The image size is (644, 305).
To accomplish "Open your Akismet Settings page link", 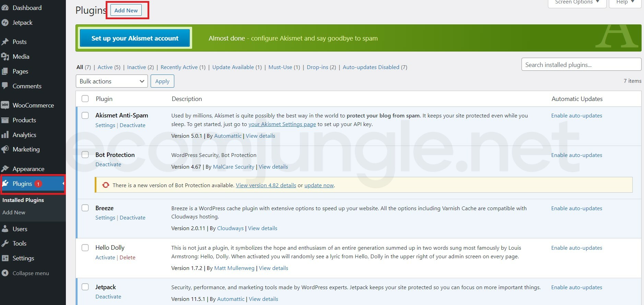I will click(x=282, y=124).
